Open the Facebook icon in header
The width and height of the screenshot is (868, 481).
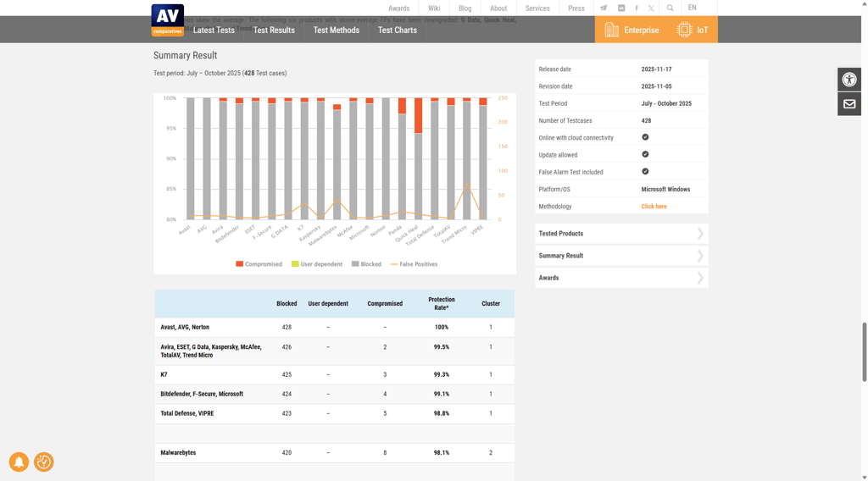point(637,8)
